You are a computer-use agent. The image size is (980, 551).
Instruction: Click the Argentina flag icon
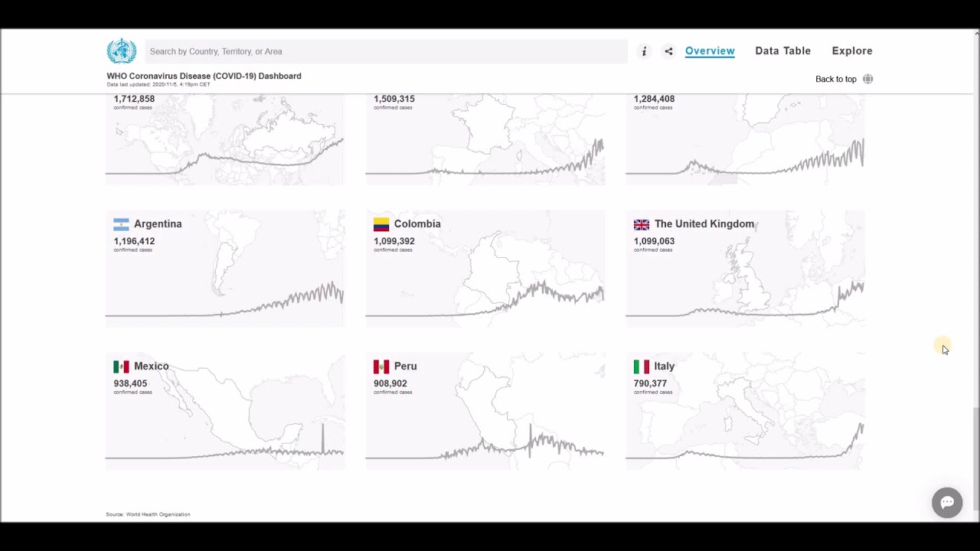(x=121, y=224)
